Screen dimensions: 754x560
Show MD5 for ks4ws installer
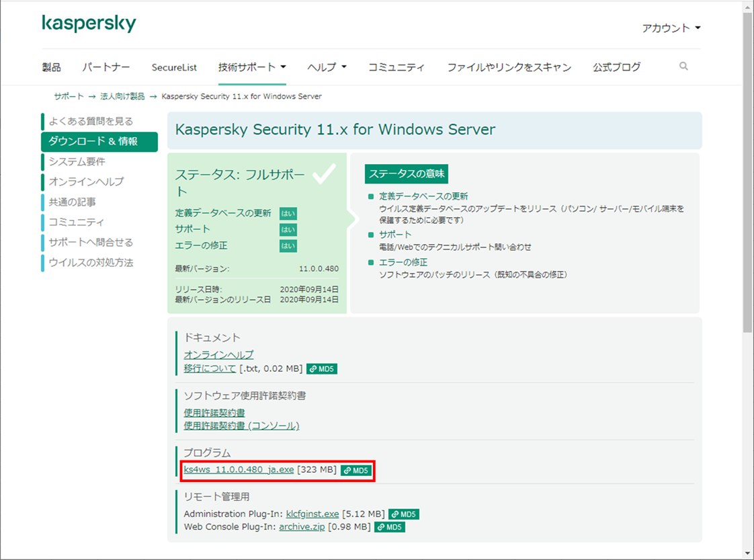point(356,471)
